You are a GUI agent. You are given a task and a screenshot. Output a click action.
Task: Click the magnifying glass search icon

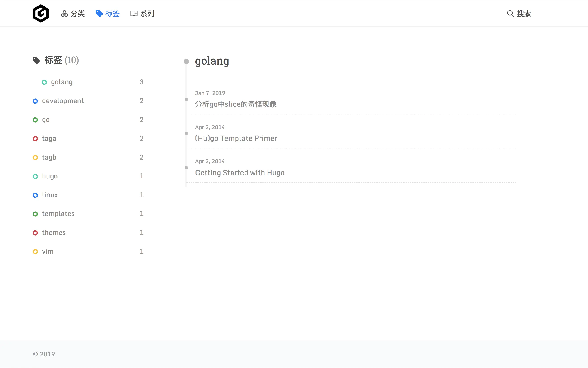(510, 13)
